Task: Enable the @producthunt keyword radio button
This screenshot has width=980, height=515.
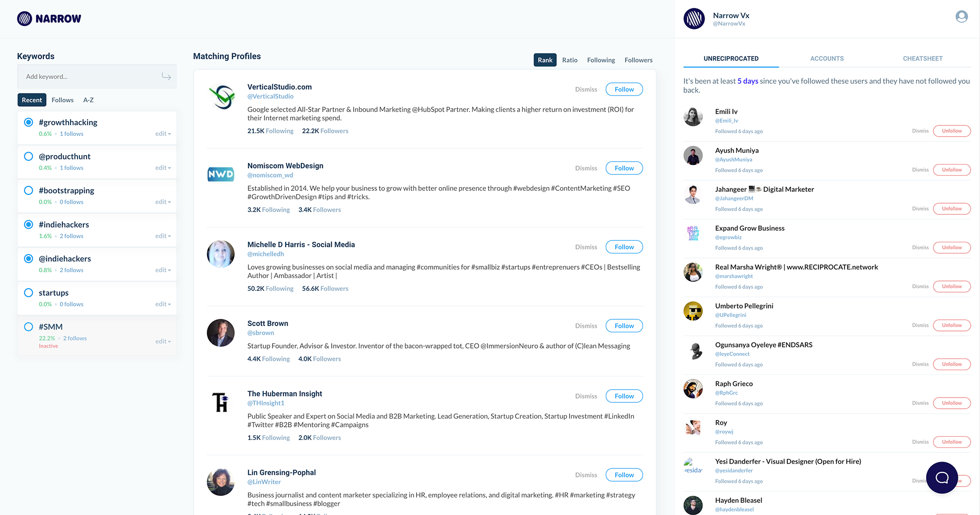Action: [28, 156]
